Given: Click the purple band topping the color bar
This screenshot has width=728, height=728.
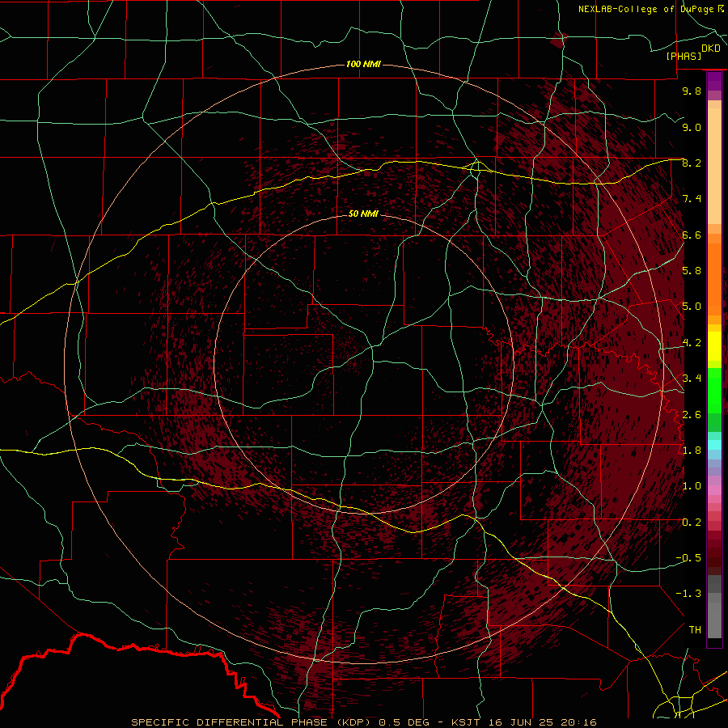Looking at the screenshot, I should tap(714, 81).
